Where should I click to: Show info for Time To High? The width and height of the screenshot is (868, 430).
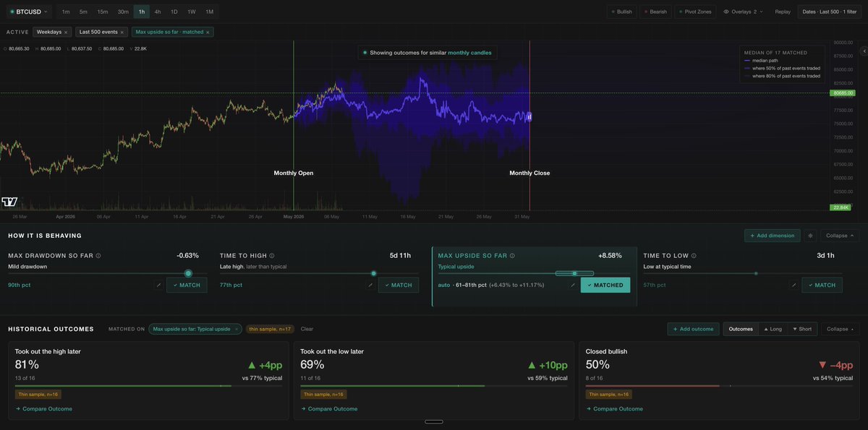tap(271, 256)
